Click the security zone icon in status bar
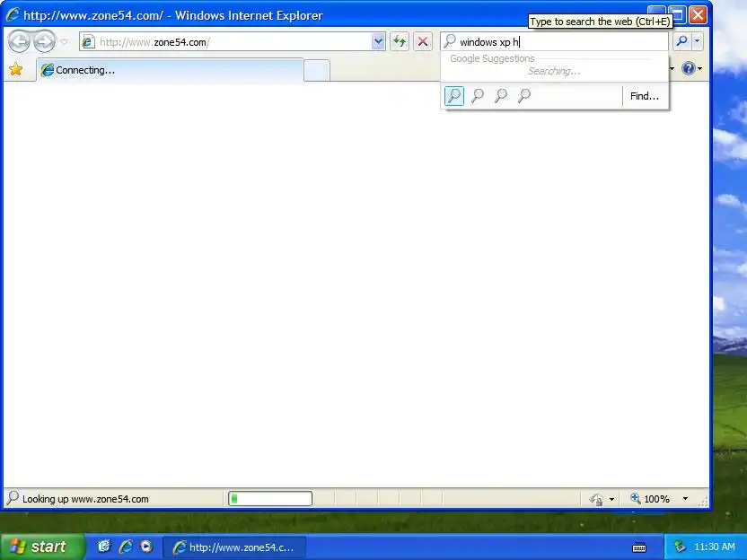Screen dimensions: 747x560 (596, 499)
